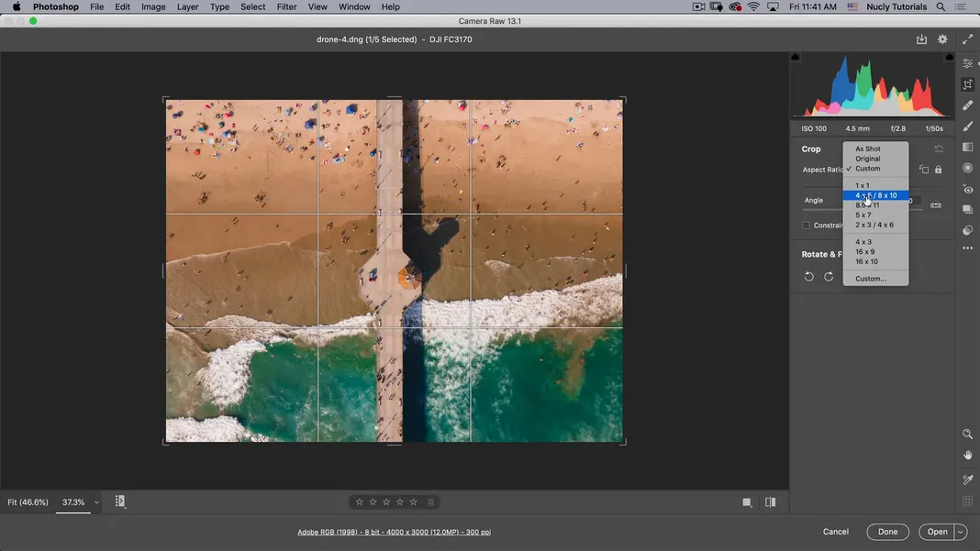
Task: Click the Straighten level tool icon
Action: tap(936, 205)
